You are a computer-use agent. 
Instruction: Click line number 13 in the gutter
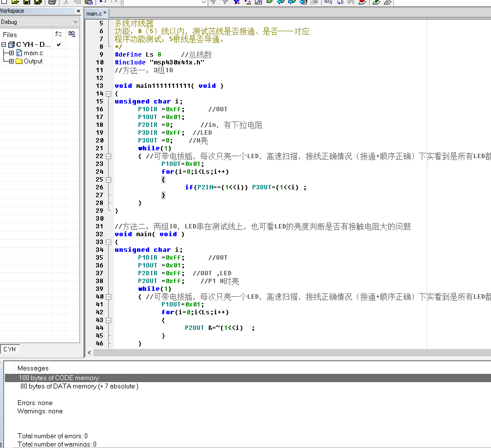99,86
